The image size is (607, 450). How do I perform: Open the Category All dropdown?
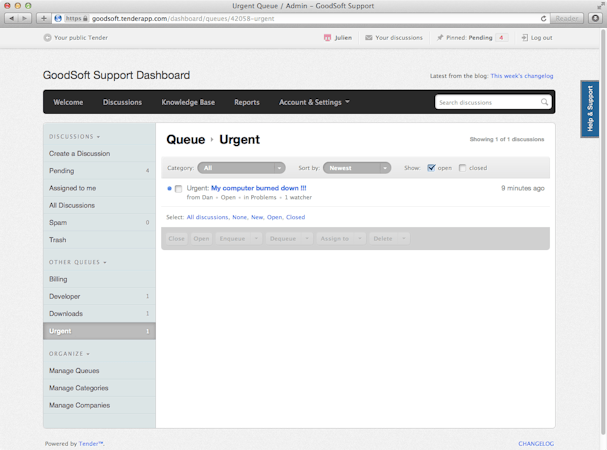[241, 168]
